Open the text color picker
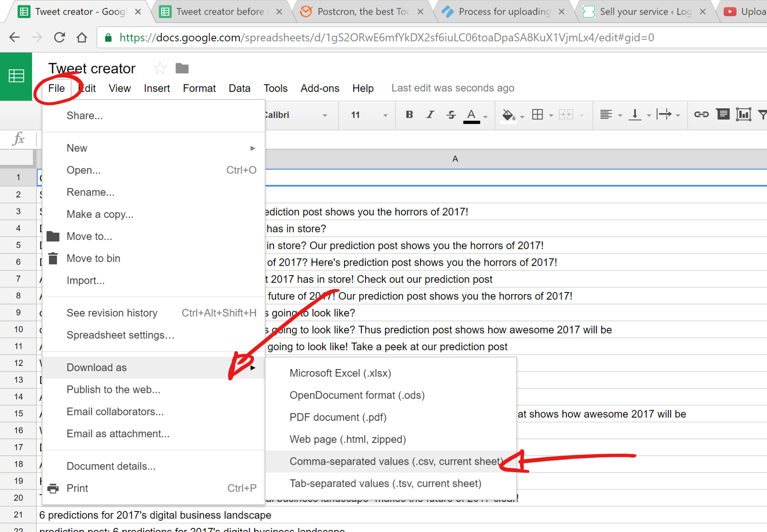This screenshot has height=532, width=767. 472,116
